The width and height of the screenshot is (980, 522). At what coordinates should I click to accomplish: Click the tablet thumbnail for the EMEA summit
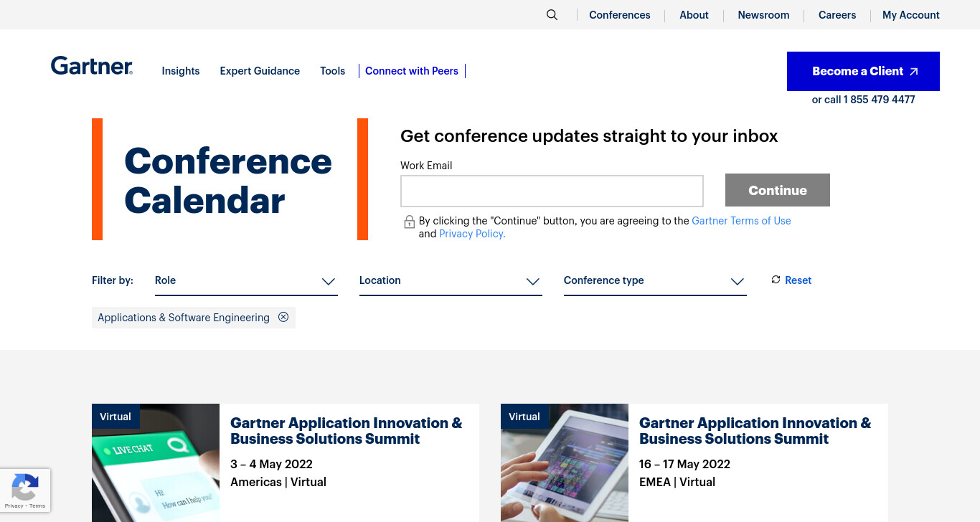click(x=565, y=463)
